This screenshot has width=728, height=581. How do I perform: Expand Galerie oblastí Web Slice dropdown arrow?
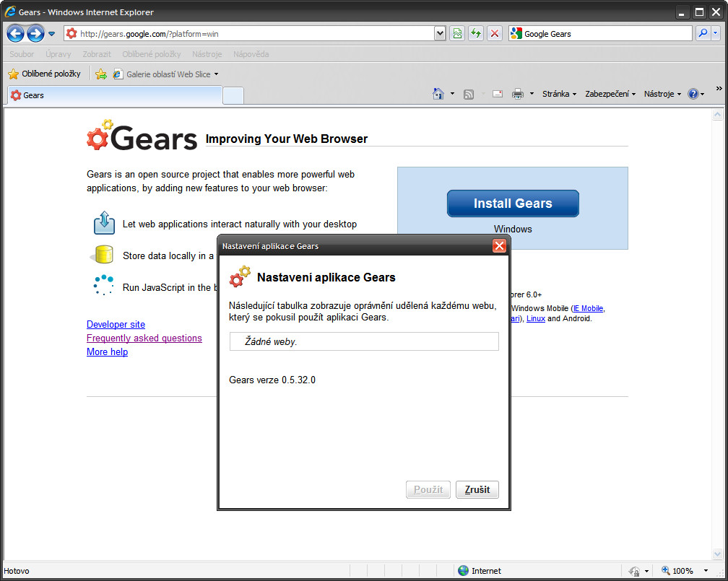click(x=217, y=74)
